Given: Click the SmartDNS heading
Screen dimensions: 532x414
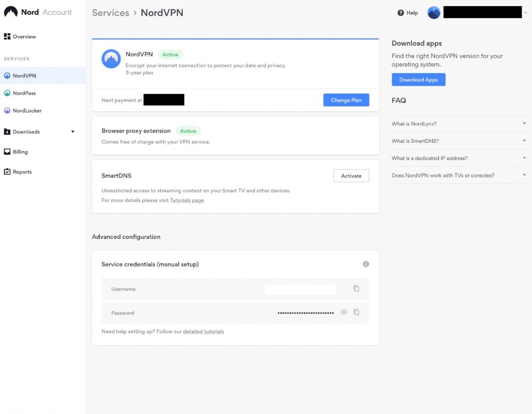Looking at the screenshot, I should [116, 176].
